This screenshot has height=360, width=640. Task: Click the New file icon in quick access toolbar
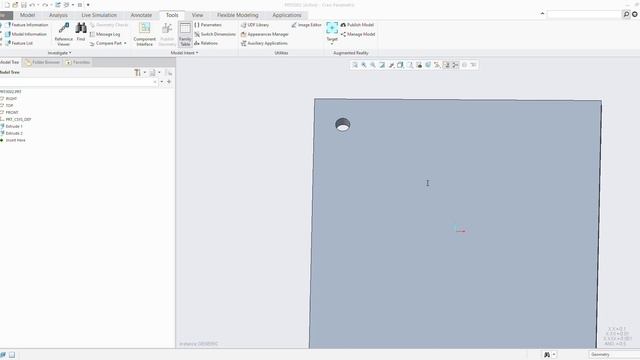click(x=7, y=5)
